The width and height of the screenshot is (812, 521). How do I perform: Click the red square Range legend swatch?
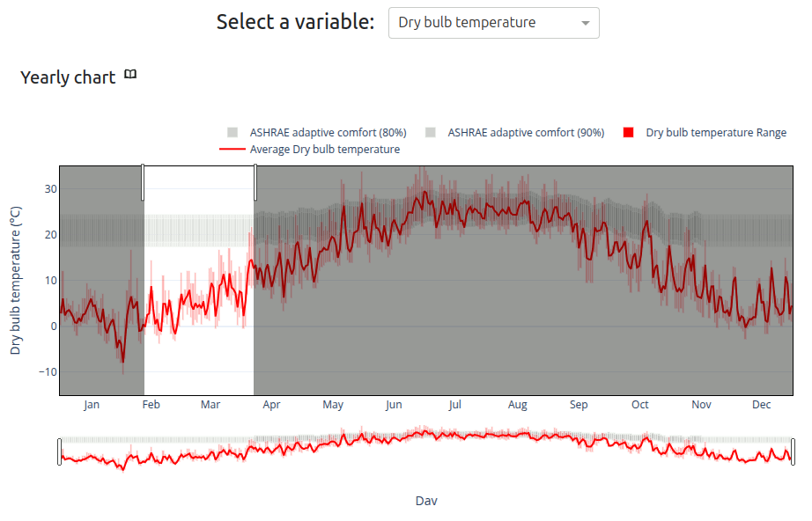[629, 133]
